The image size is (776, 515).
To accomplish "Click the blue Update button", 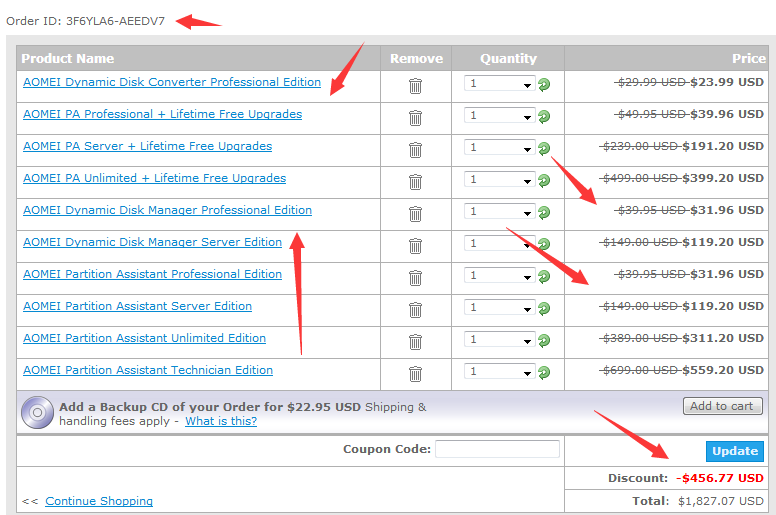I will click(x=735, y=451).
